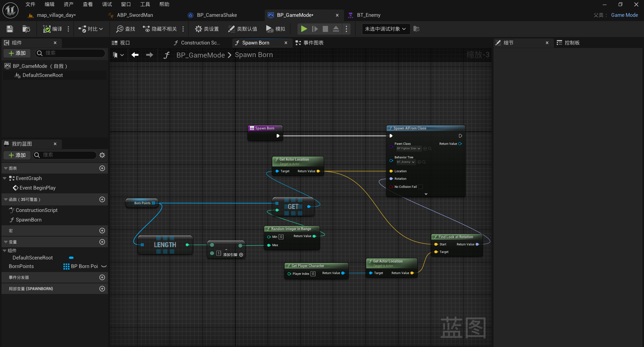
Task: Toggle the No Collision Fail checkbox
Action: tap(420, 187)
